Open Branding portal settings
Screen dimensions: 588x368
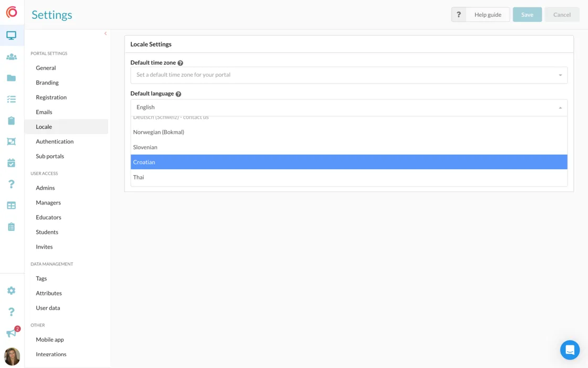pyautogui.click(x=47, y=83)
